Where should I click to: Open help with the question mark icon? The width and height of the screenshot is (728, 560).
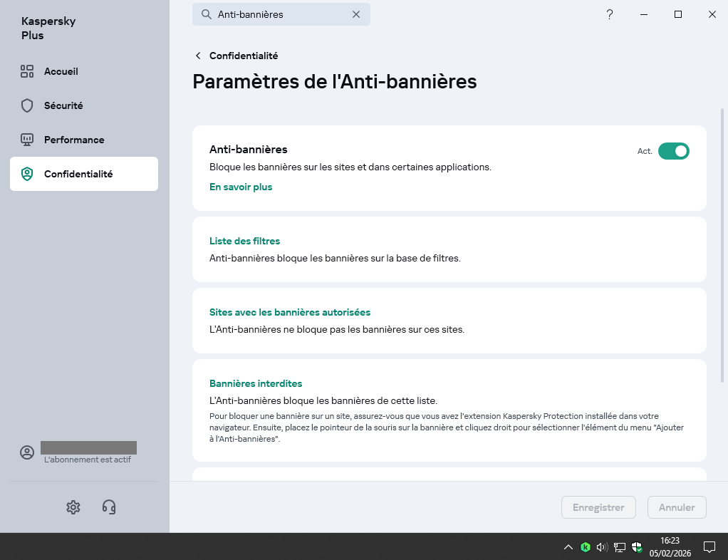click(x=610, y=14)
